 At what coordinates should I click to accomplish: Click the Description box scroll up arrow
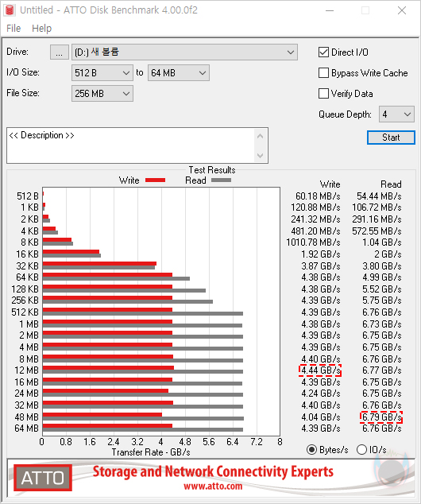(x=260, y=136)
